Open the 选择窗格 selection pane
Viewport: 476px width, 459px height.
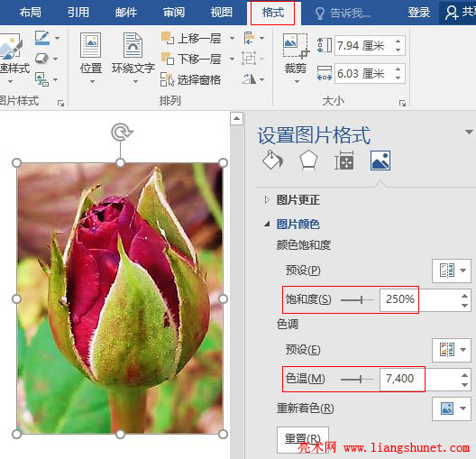click(x=190, y=80)
